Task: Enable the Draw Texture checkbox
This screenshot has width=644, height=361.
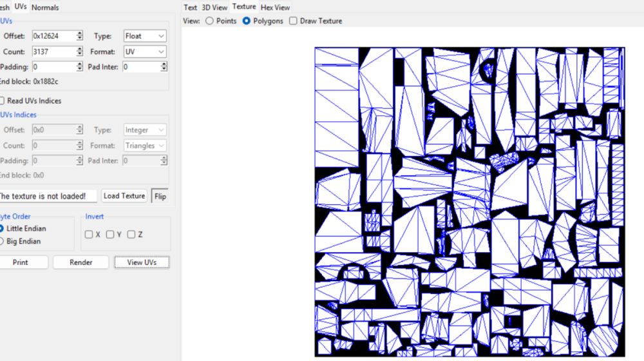Action: tap(293, 21)
